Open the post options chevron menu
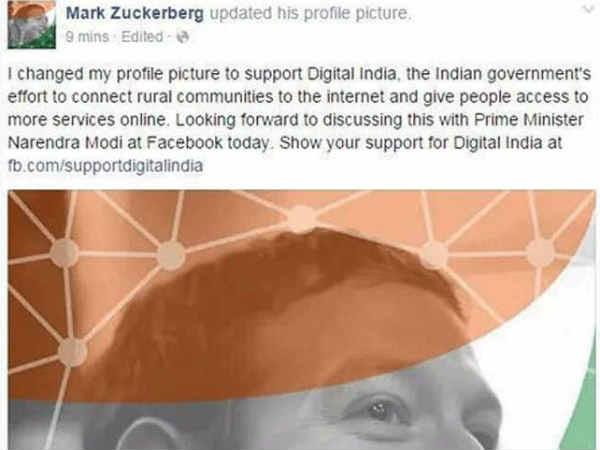 click(x=589, y=9)
